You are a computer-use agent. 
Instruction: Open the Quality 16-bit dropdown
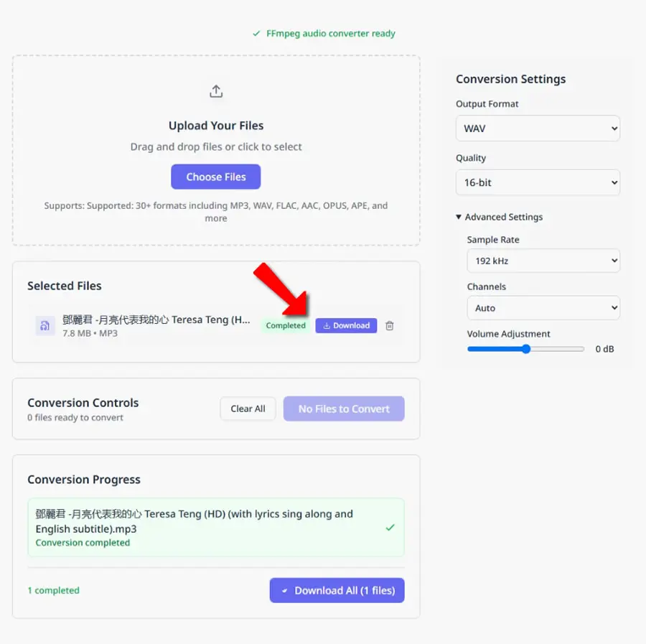pyautogui.click(x=538, y=182)
